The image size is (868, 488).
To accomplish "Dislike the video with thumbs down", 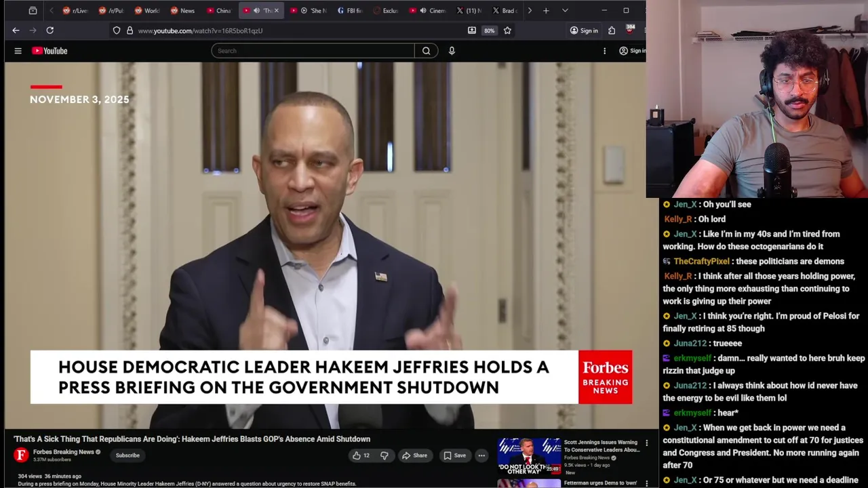I will [384, 455].
